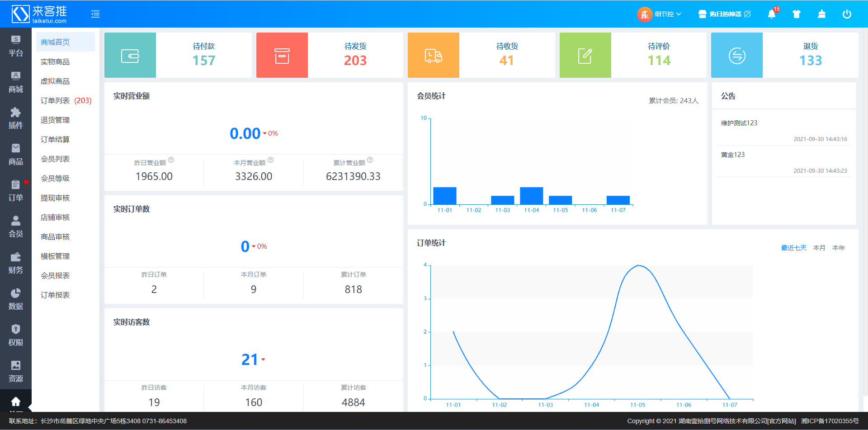
Task: Click the 来 user avatar
Action: (x=645, y=14)
